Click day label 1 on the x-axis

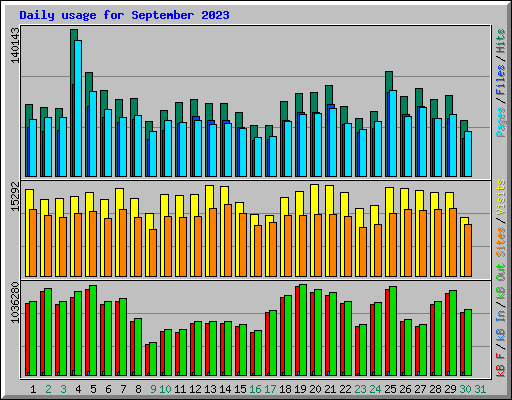pos(33,389)
